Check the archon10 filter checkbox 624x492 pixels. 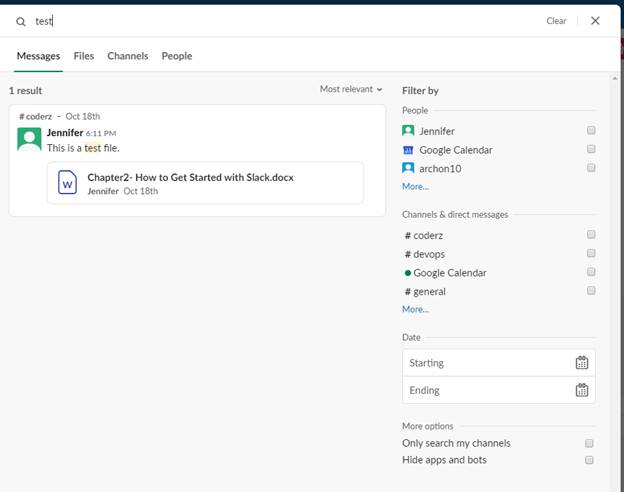(x=591, y=168)
